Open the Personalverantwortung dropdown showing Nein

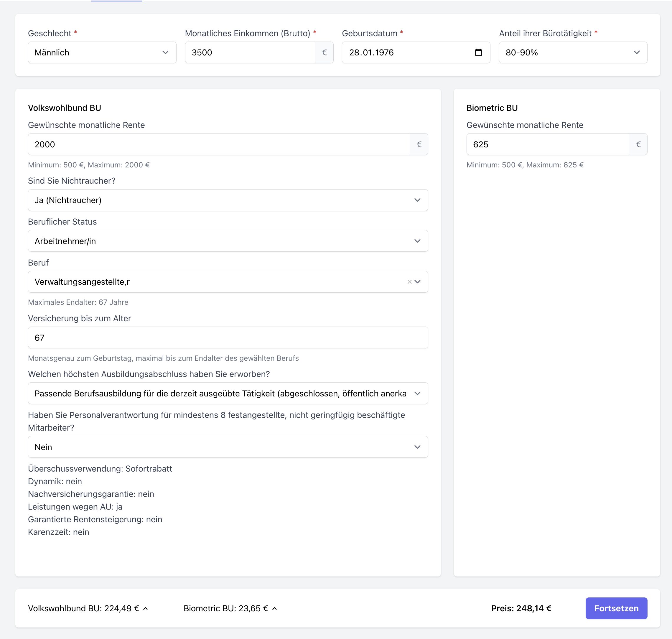tap(228, 447)
